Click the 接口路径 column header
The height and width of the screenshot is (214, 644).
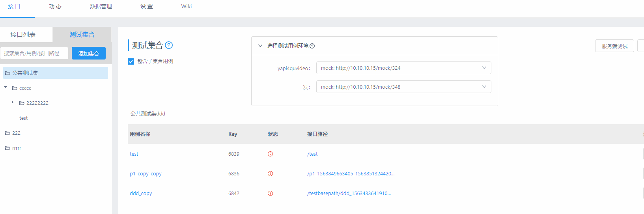[317, 134]
